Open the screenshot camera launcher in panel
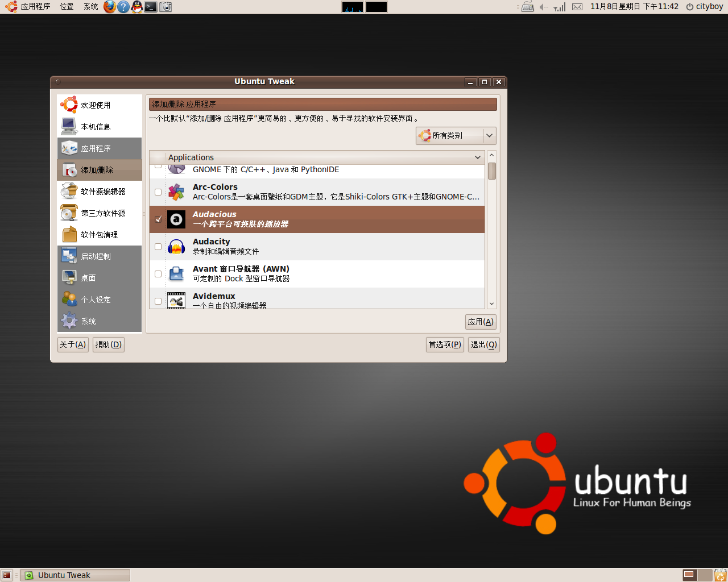This screenshot has height=582, width=728. pos(166,7)
